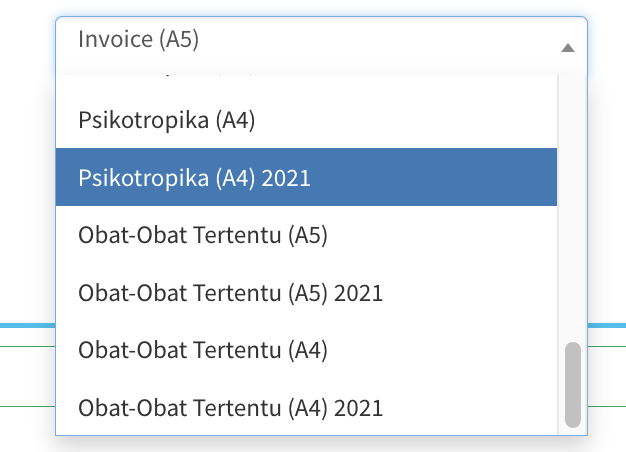Viewport: 626px width, 452px height.
Task: Choose Psikotropika (A4) 2021 highlighted option
Action: coord(306,177)
